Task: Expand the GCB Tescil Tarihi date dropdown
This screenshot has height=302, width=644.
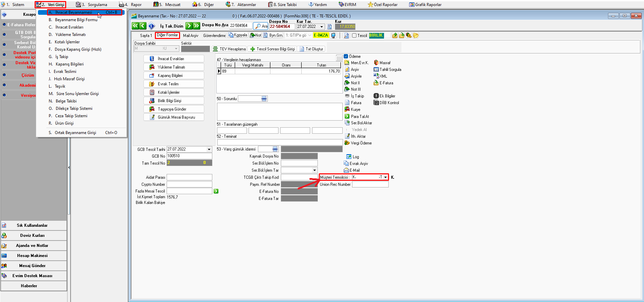Action: tap(209, 149)
